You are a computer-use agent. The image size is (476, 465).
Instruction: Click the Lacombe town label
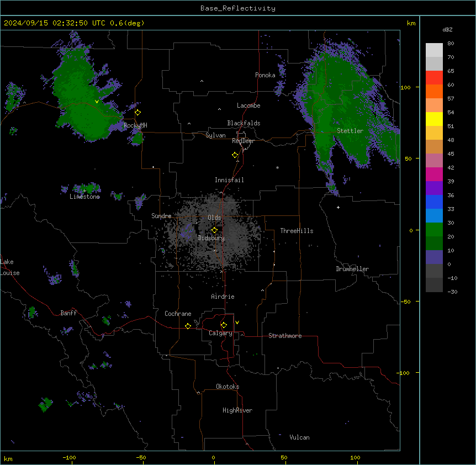(x=248, y=105)
